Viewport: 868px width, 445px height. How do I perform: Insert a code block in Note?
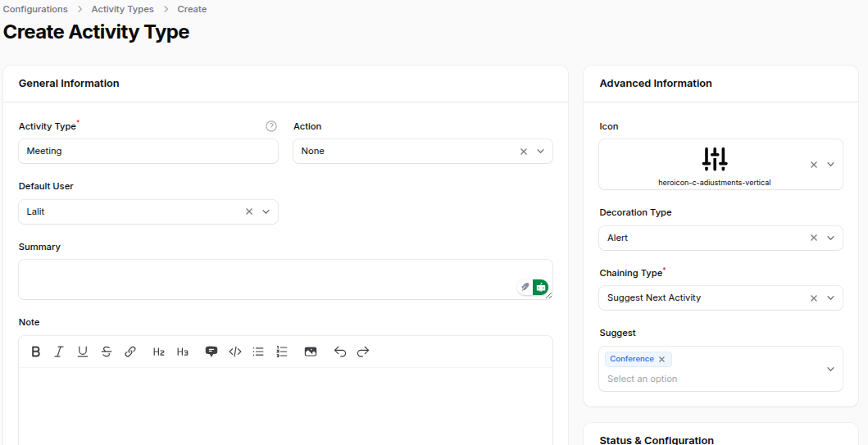point(235,352)
